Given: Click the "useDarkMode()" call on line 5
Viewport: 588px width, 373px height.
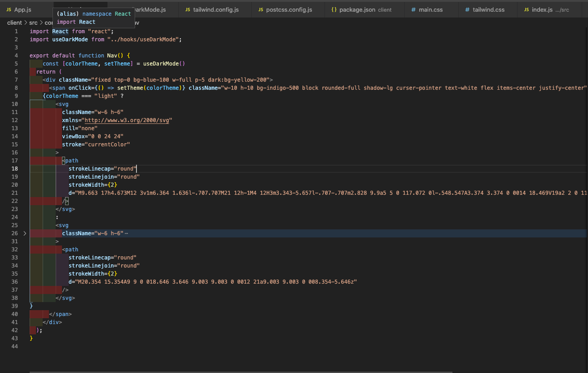Looking at the screenshot, I should tap(164, 64).
